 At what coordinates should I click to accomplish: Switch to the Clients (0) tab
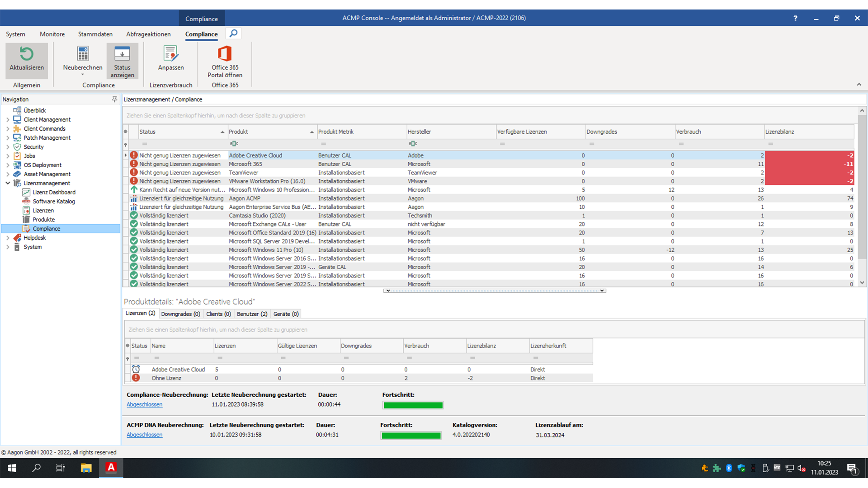tap(218, 314)
